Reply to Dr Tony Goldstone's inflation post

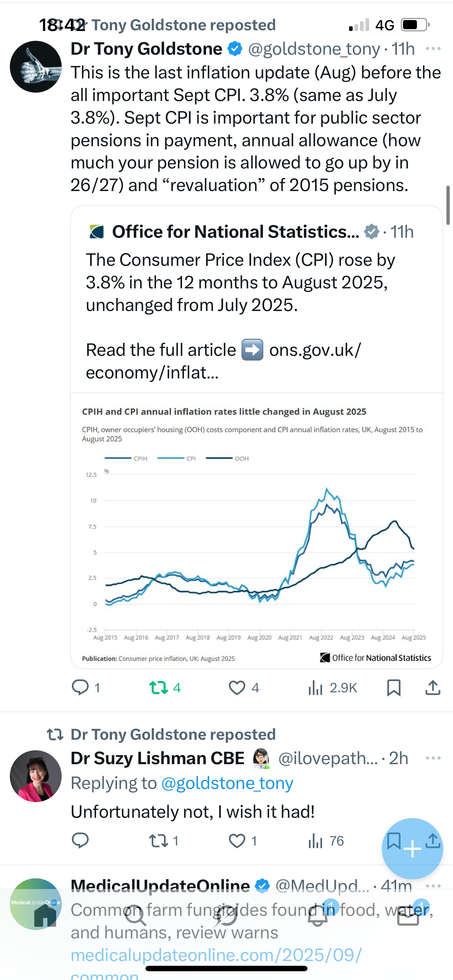(x=80, y=688)
